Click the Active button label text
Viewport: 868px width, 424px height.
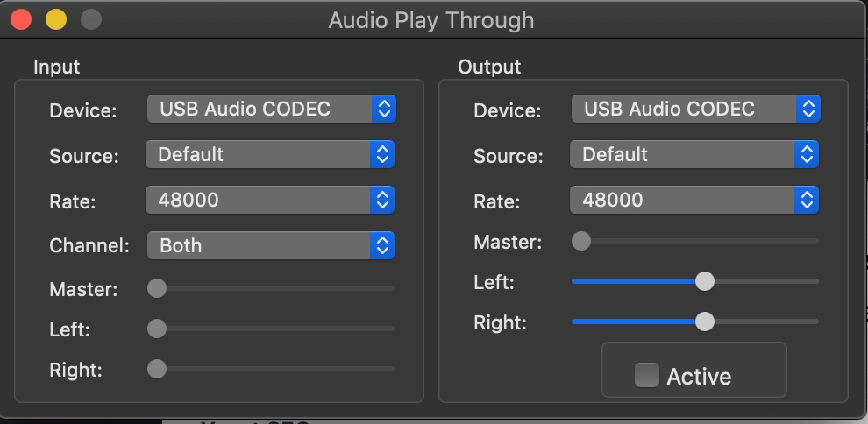(699, 377)
